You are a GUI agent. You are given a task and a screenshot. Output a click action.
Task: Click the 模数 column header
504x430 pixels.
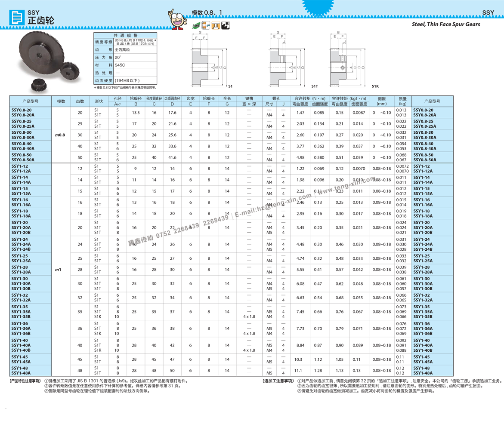[61, 101]
